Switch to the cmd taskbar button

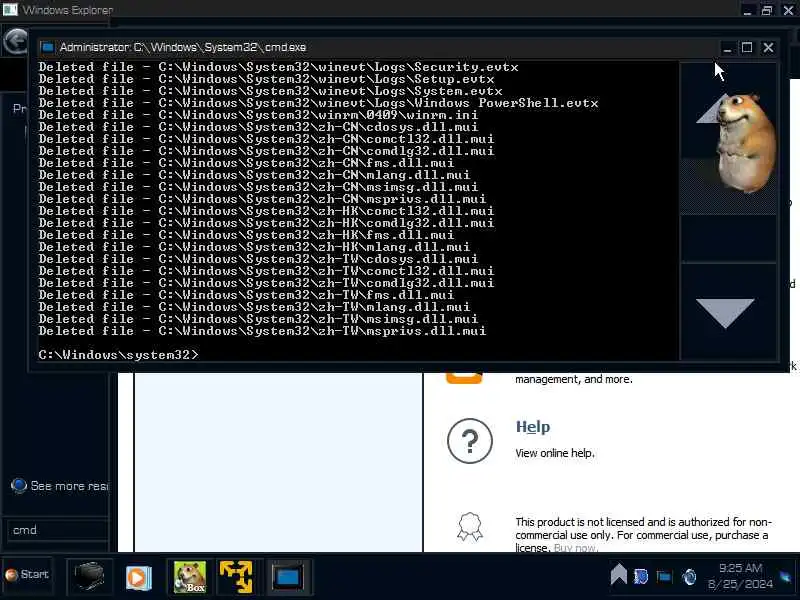click(288, 577)
